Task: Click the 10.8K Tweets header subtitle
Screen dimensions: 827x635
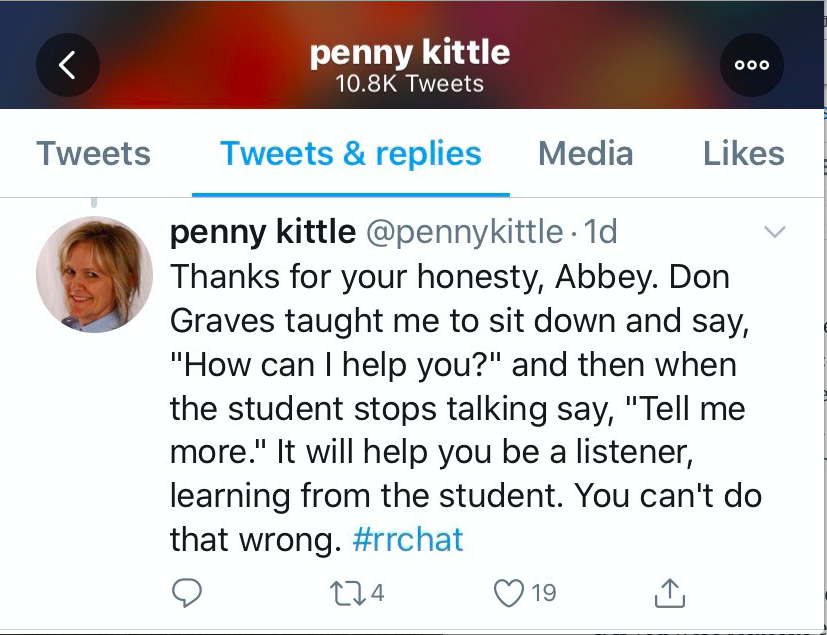Action: coord(409,83)
